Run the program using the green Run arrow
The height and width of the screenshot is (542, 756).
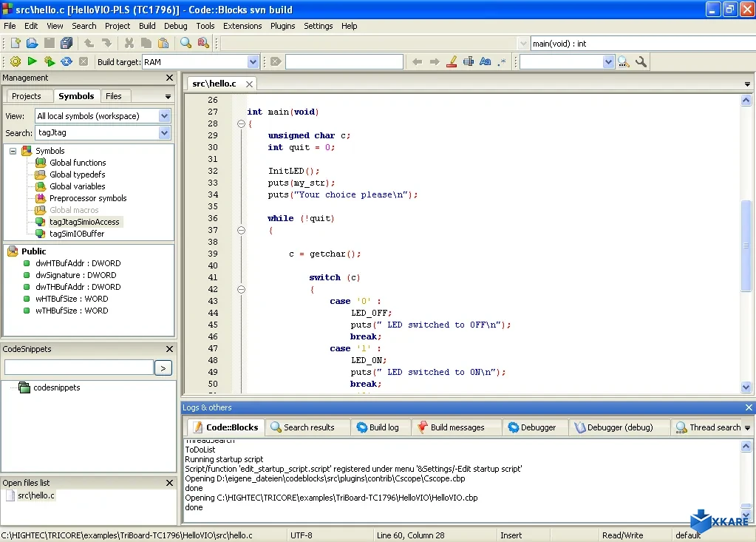[x=31, y=61]
